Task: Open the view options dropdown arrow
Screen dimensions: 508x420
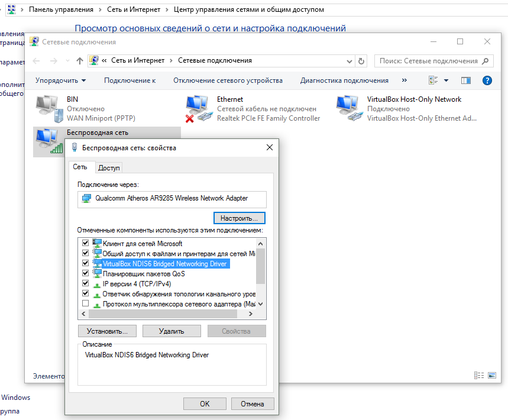Action: pos(446,80)
